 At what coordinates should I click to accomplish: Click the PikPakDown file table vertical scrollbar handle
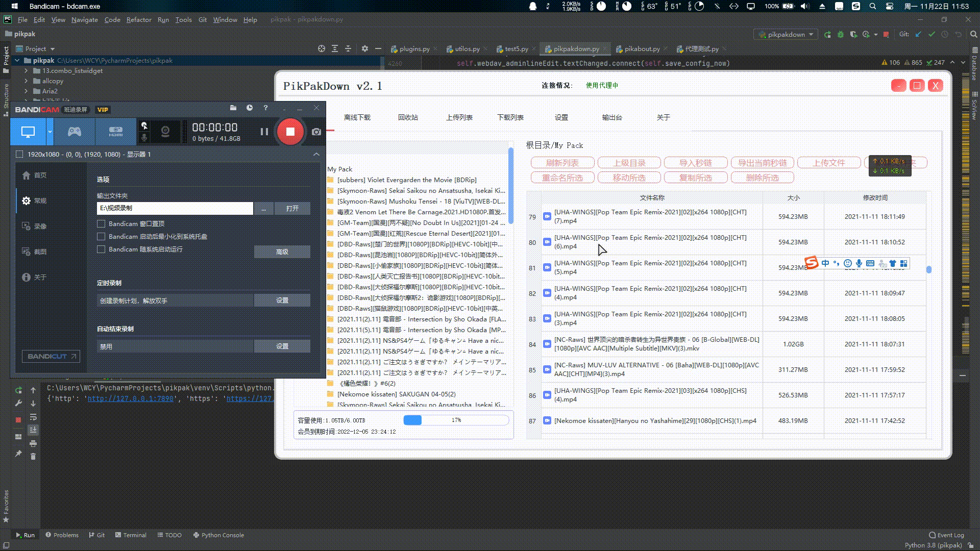coord(929,269)
